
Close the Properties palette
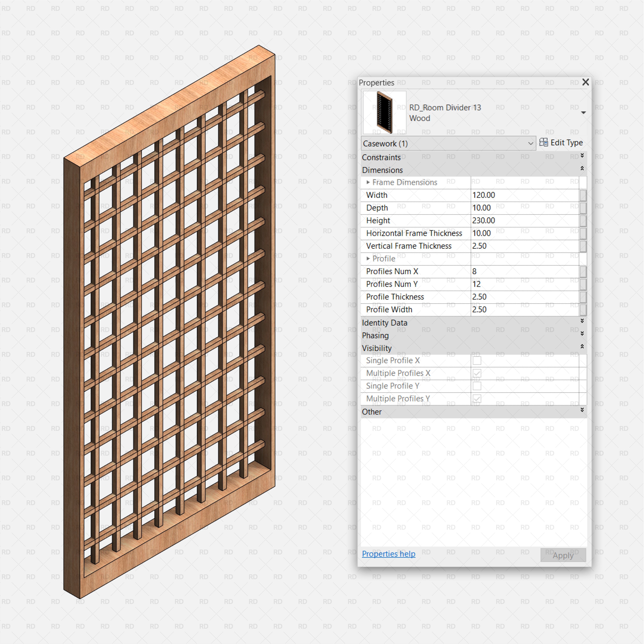coord(586,82)
